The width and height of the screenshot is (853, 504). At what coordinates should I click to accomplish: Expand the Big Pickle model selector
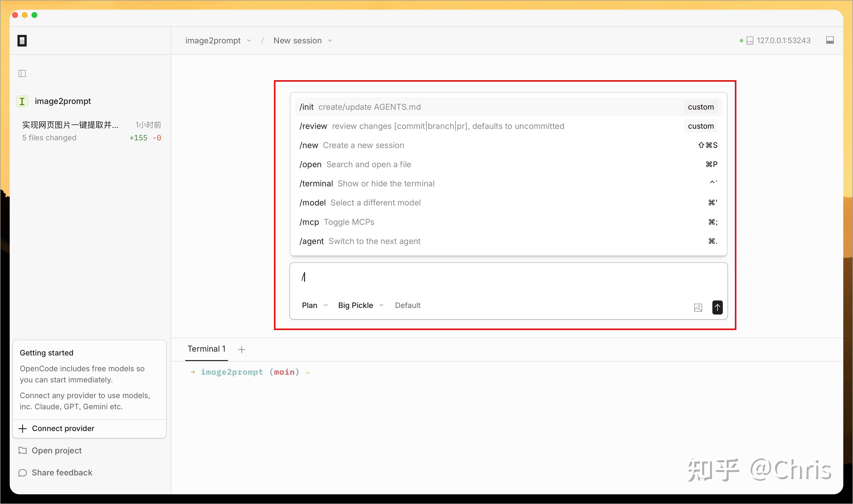point(361,305)
